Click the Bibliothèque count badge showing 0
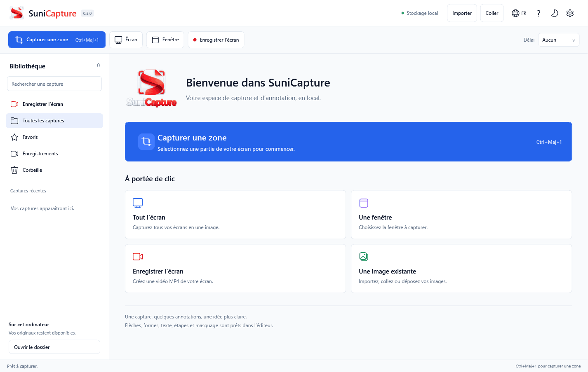The image size is (588, 372). point(99,66)
